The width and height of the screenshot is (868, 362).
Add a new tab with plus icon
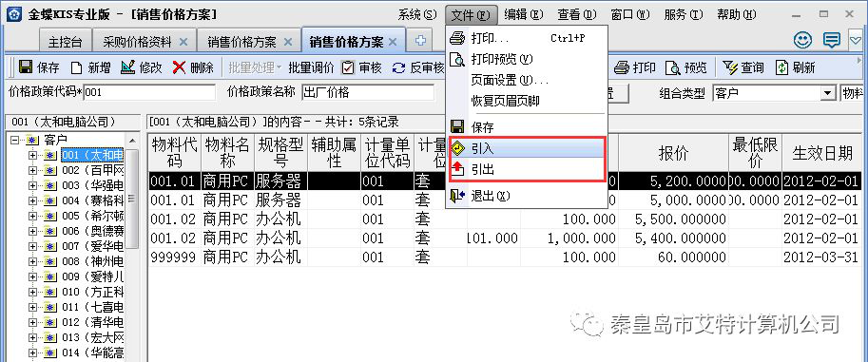tap(421, 40)
